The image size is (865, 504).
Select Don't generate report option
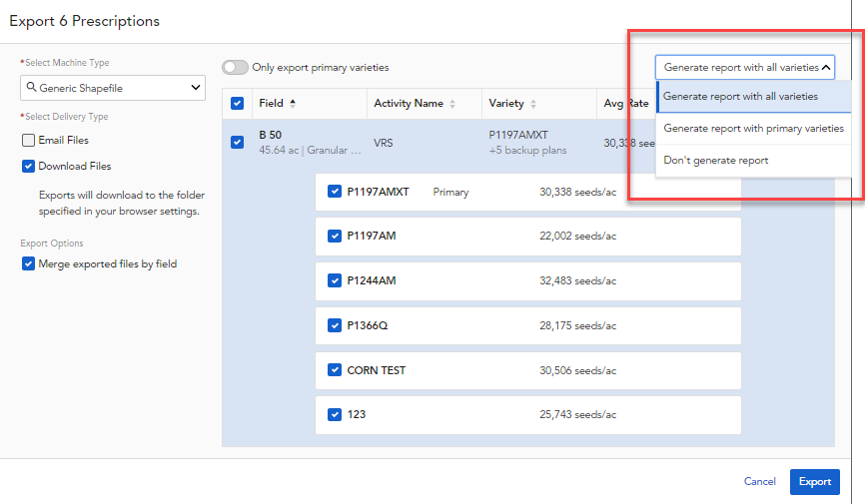(716, 160)
